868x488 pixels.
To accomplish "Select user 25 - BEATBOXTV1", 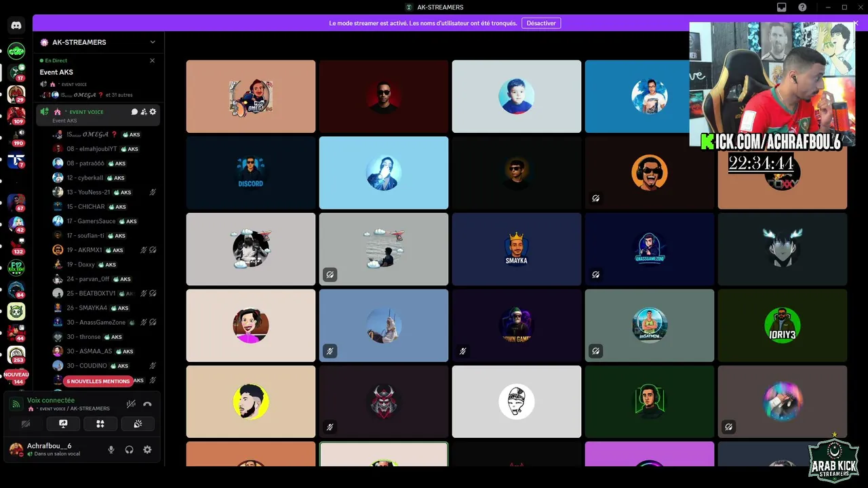I will (x=105, y=293).
